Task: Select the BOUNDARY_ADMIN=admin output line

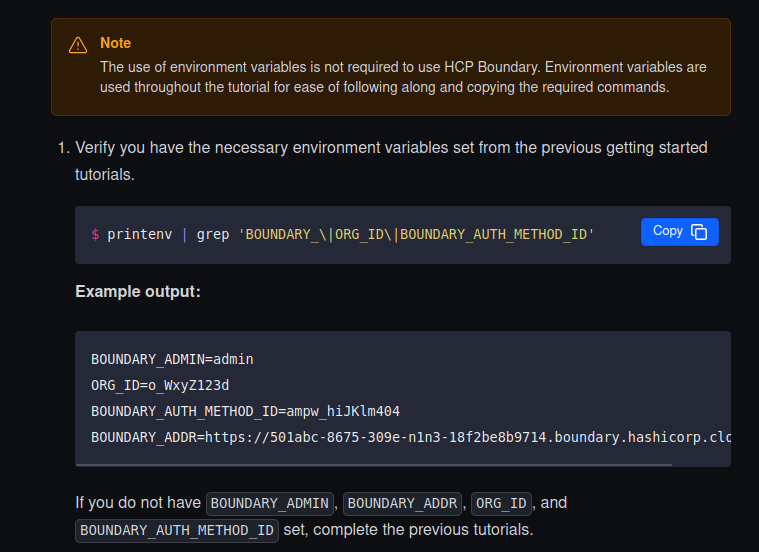Action: [x=172, y=359]
